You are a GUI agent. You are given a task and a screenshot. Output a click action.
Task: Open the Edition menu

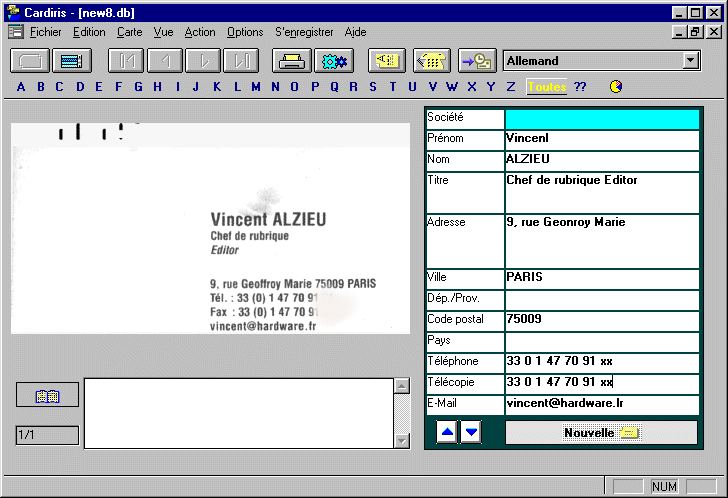(x=89, y=32)
